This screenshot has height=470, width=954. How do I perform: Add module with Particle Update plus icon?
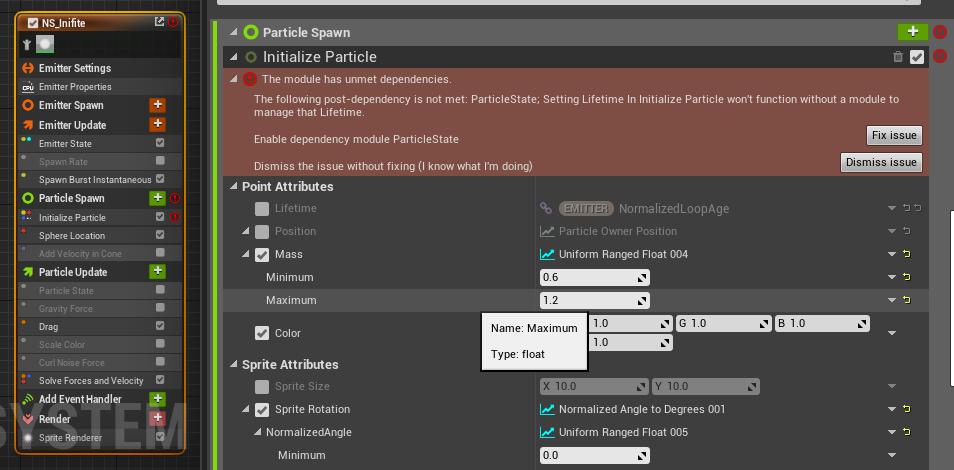(x=158, y=271)
